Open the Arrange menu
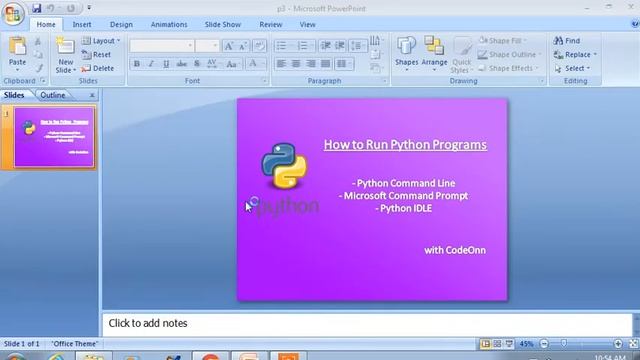The image size is (640, 360). tap(434, 54)
